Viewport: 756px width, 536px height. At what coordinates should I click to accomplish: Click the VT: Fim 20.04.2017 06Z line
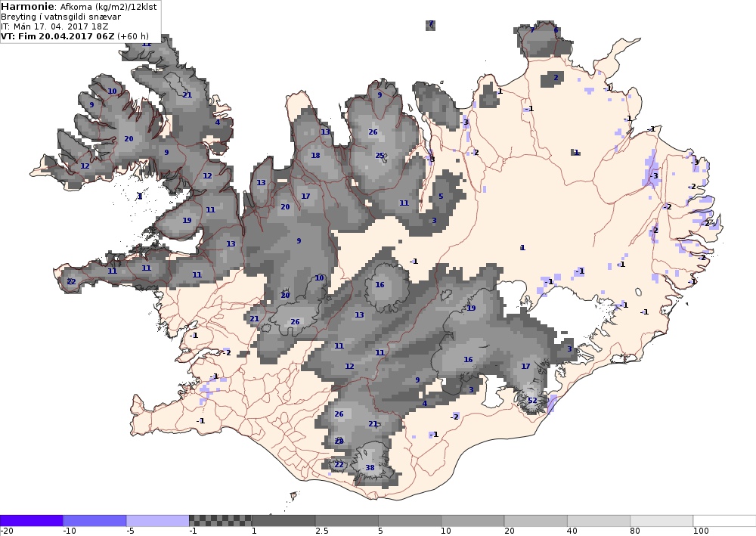(x=75, y=36)
